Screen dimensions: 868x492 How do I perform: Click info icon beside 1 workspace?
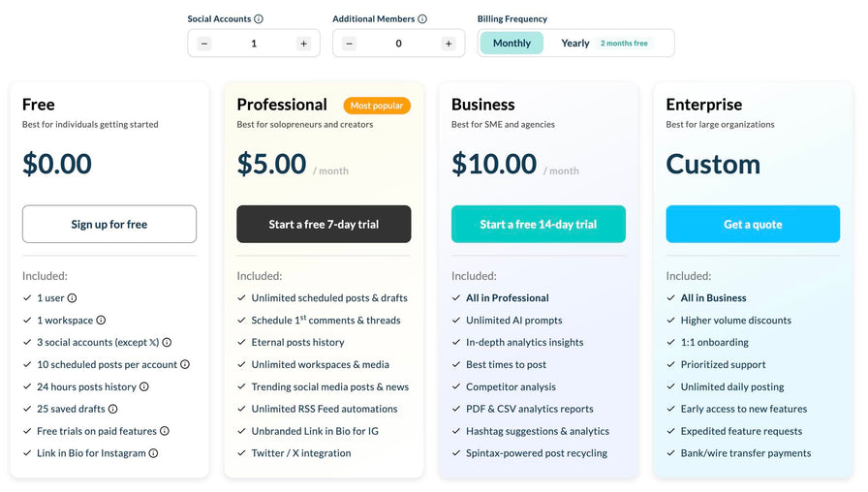[101, 321]
